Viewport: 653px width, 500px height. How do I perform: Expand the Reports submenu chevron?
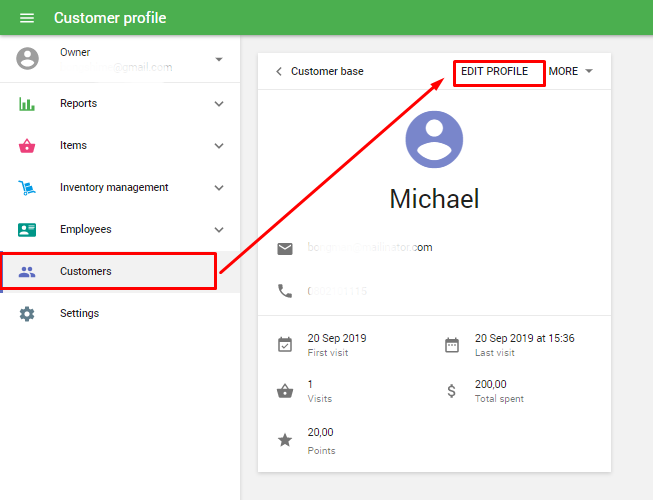pyautogui.click(x=219, y=104)
